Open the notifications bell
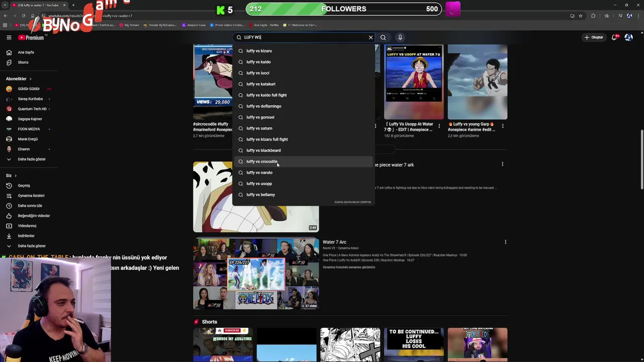The image size is (644, 362). (x=615, y=37)
